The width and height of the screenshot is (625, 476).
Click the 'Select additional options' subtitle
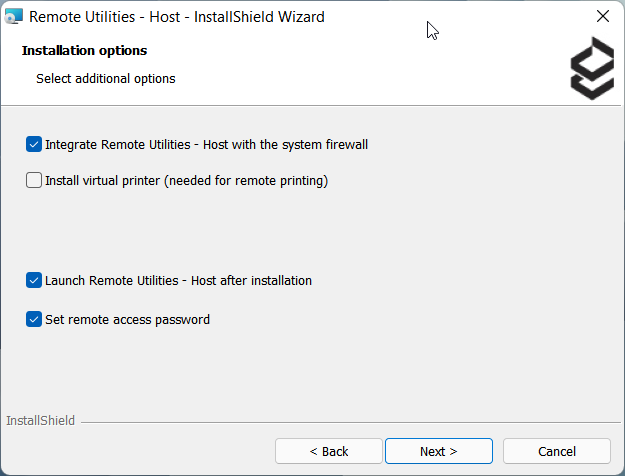click(105, 78)
